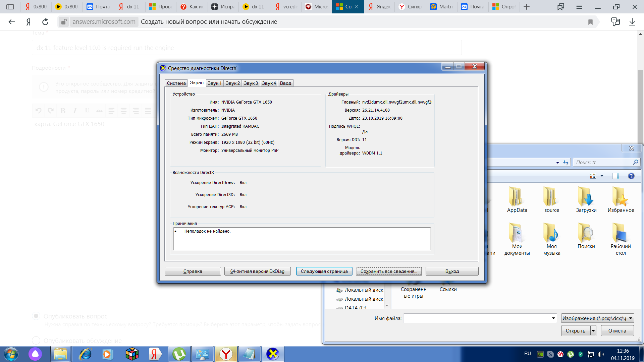Open the browser downloads icon
This screenshot has width=644, height=362.
tap(632, 22)
